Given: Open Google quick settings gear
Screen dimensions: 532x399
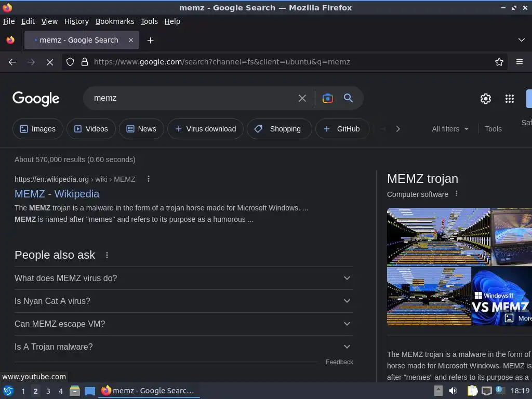Looking at the screenshot, I should click(486, 99).
